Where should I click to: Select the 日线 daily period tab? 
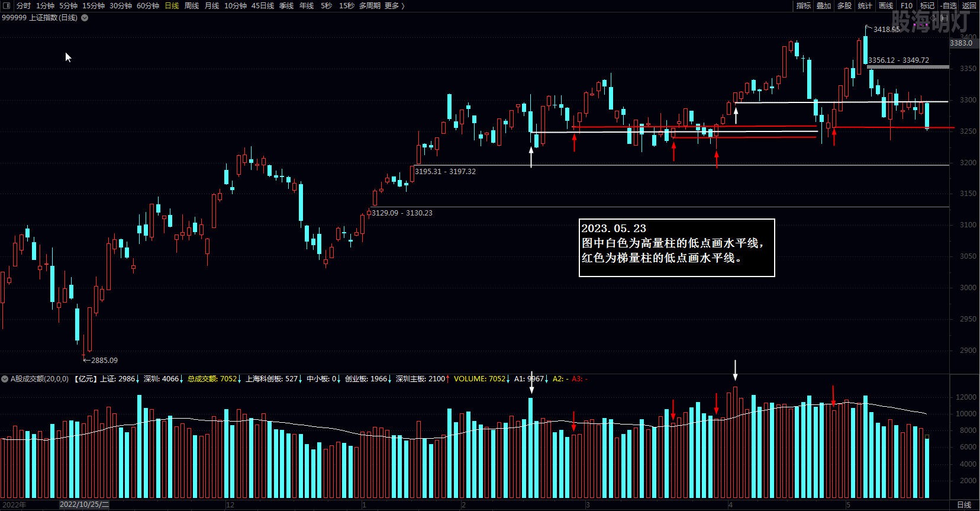pyautogui.click(x=172, y=5)
